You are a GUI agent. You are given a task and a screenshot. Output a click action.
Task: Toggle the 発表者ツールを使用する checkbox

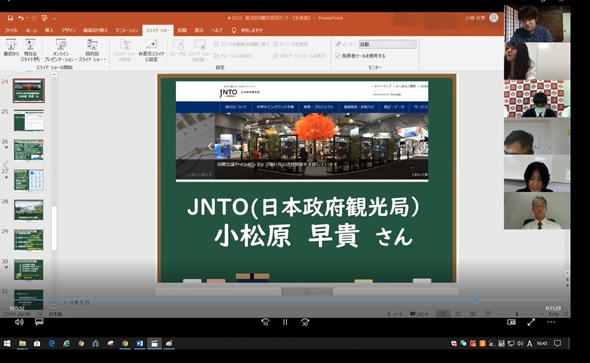338,56
